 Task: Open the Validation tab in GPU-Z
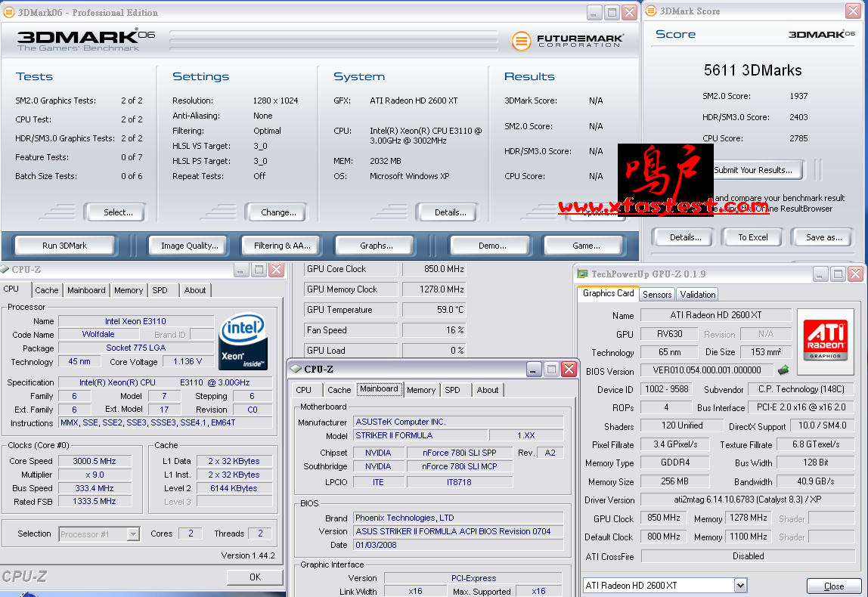coord(697,295)
